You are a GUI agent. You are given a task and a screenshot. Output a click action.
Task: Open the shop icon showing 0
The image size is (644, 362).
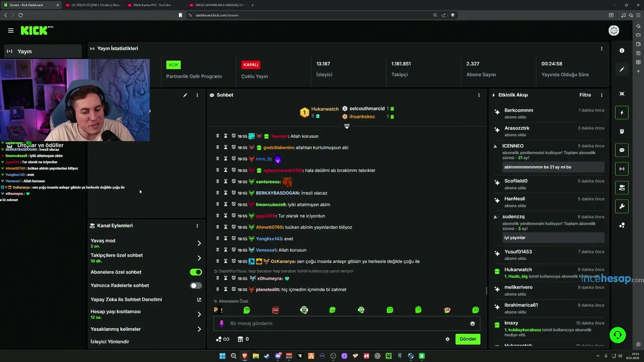tap(243, 339)
